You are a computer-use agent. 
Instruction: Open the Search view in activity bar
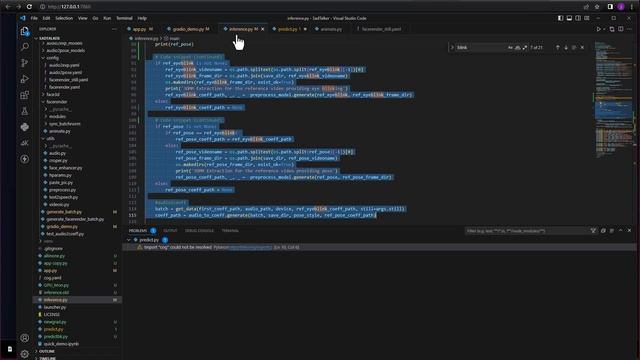24,47
